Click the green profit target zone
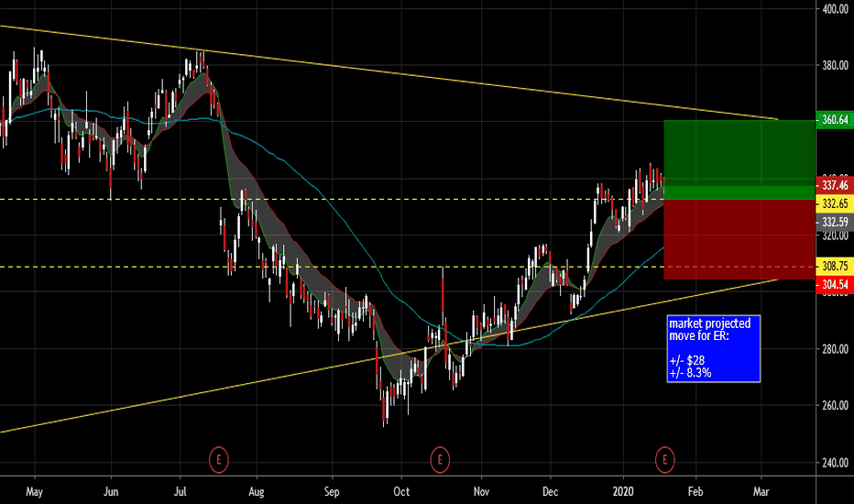Screen dimensions: 854x504 click(739, 159)
